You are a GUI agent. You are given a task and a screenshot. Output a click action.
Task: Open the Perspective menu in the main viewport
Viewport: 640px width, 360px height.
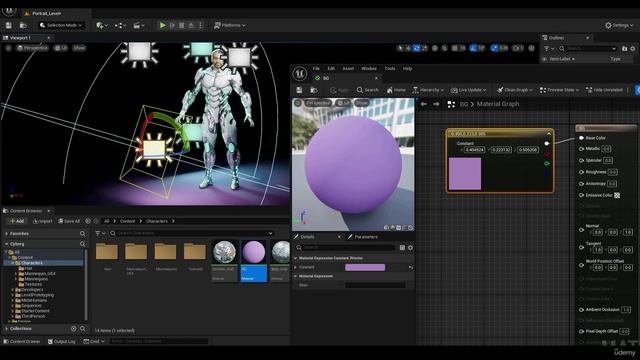pos(32,48)
